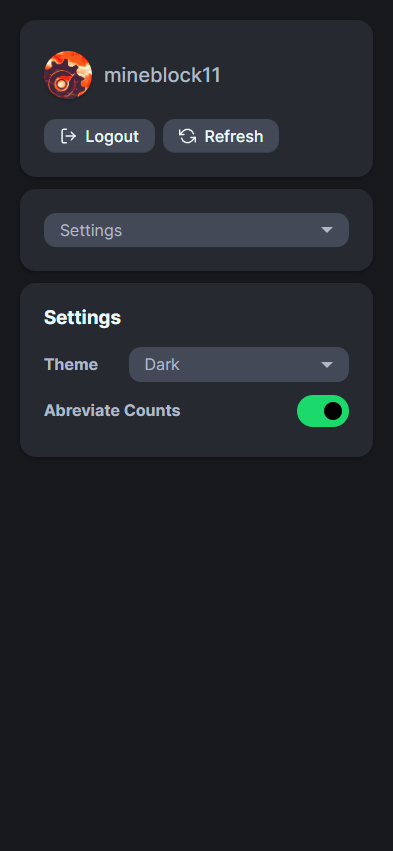Disable the Abreviate Counts toggle
The width and height of the screenshot is (393, 851).
[323, 411]
